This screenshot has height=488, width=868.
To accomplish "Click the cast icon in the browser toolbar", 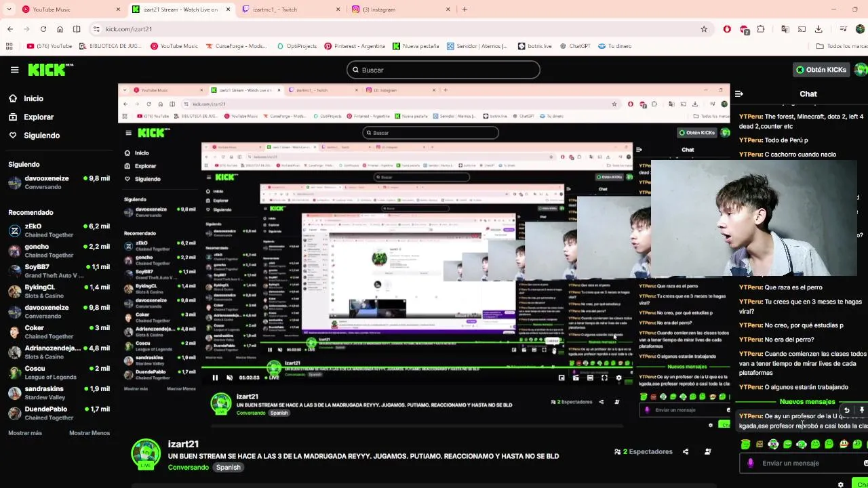I will tap(802, 29).
